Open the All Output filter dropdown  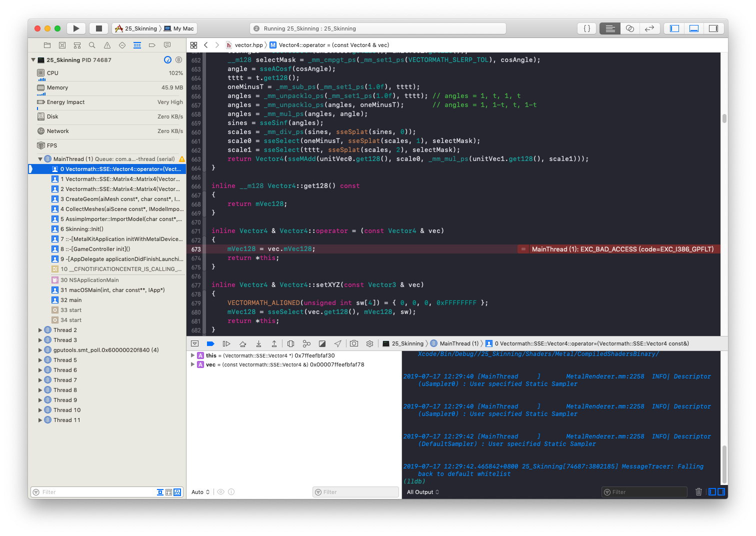(x=422, y=491)
